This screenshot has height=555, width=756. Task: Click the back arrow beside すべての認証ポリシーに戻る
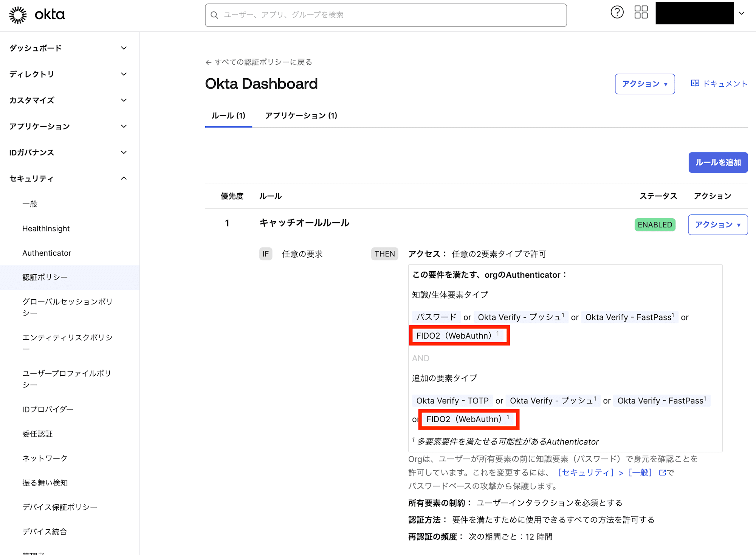(x=208, y=62)
